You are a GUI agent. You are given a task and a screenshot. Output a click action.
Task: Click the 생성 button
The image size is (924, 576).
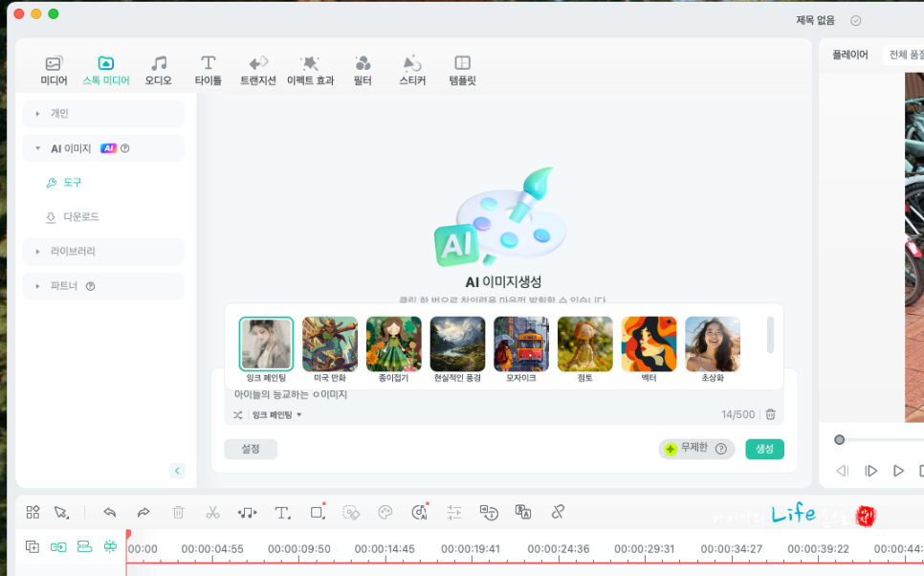pyautogui.click(x=764, y=449)
